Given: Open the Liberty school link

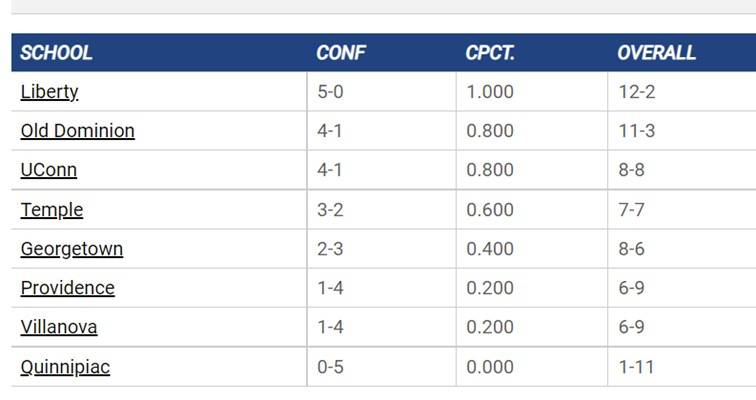Looking at the screenshot, I should pos(49,92).
